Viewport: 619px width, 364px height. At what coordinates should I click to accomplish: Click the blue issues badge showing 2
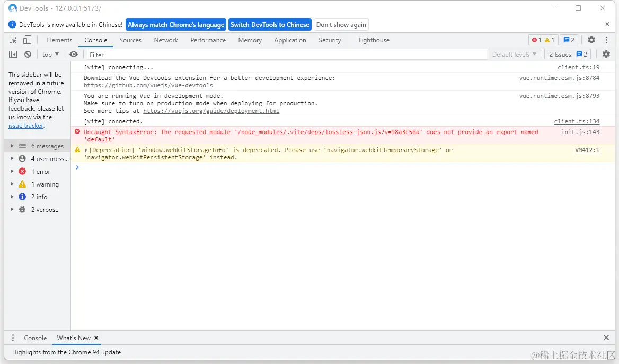(569, 40)
